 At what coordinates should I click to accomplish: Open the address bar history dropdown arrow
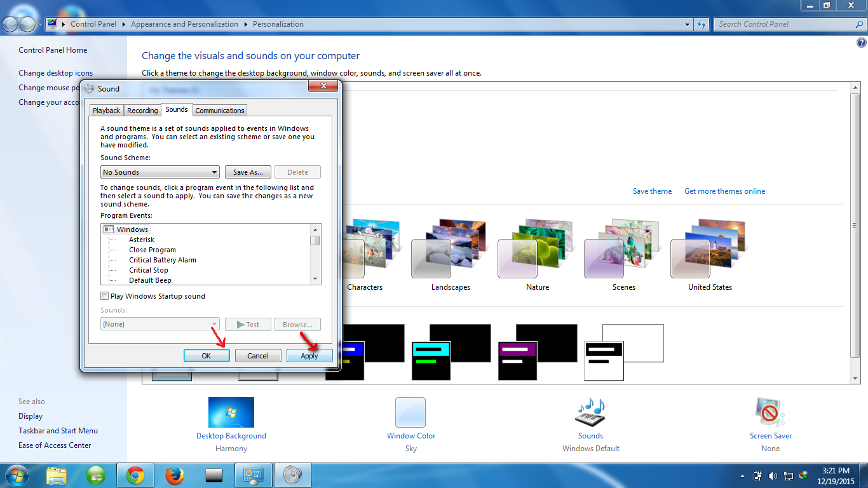688,24
